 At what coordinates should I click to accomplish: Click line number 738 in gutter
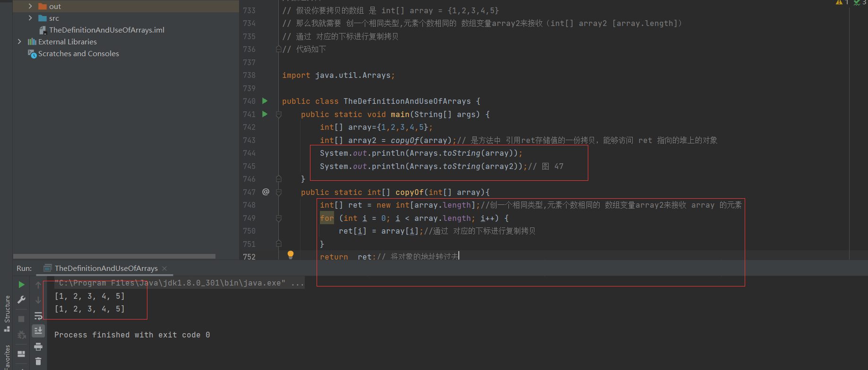pyautogui.click(x=249, y=75)
